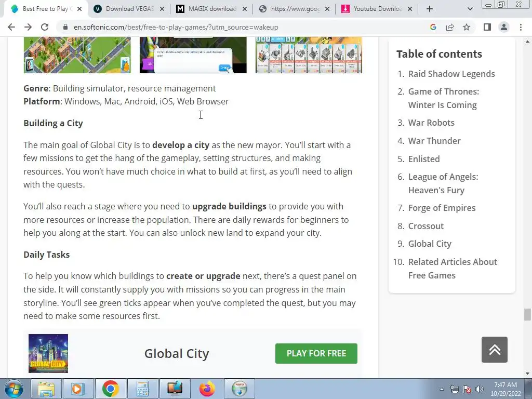The width and height of the screenshot is (532, 399).
Task: Jump to Enlisted section
Action: tap(424, 159)
